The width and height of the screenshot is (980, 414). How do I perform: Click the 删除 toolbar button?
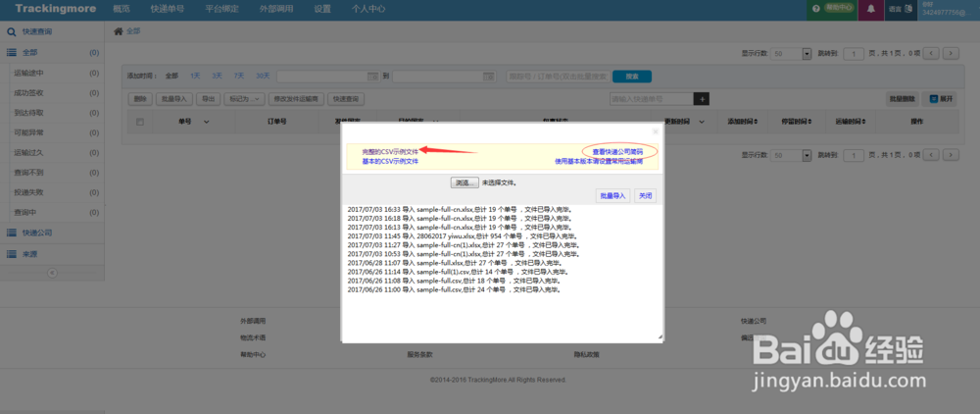pyautogui.click(x=140, y=99)
